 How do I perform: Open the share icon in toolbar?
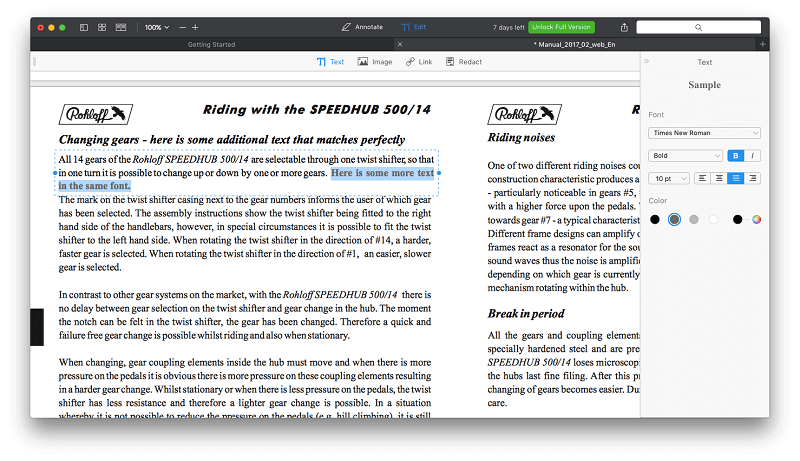(x=624, y=28)
